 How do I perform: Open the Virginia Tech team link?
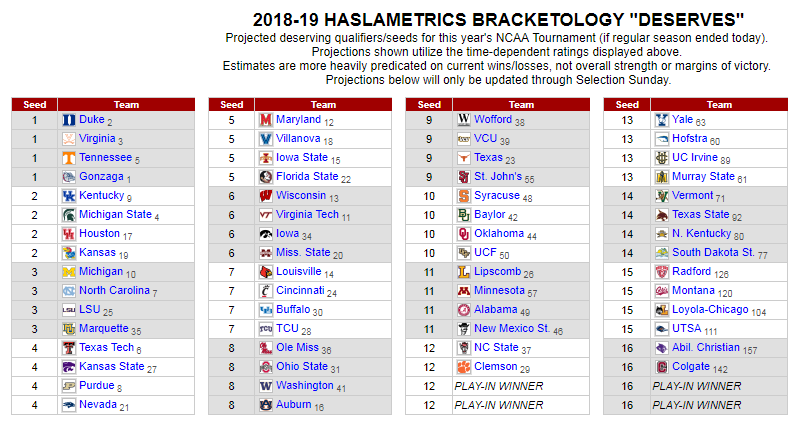pyautogui.click(x=307, y=215)
